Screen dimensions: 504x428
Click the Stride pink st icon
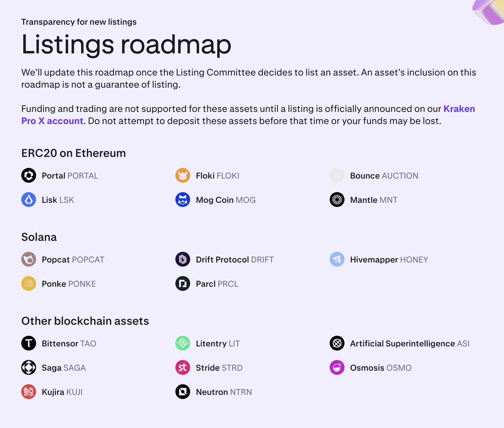point(183,368)
